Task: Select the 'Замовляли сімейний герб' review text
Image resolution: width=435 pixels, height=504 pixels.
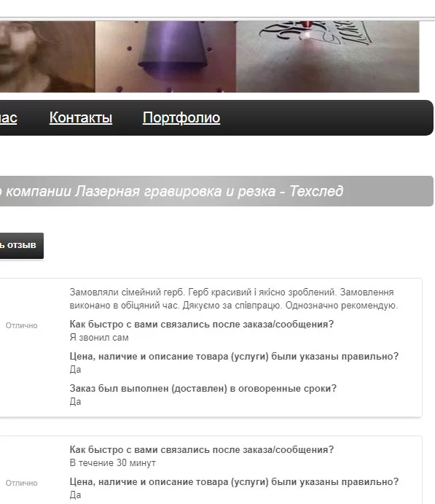Action: coord(234,298)
